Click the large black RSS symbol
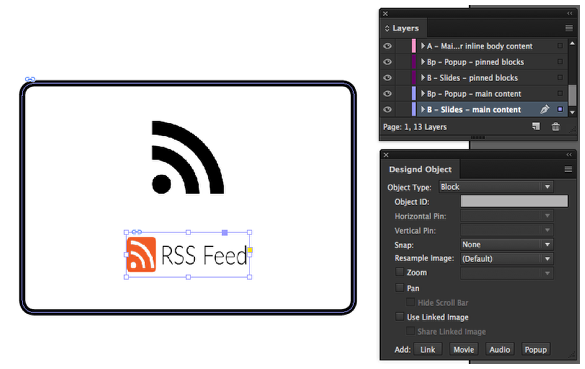The image size is (585, 369). coord(188,157)
